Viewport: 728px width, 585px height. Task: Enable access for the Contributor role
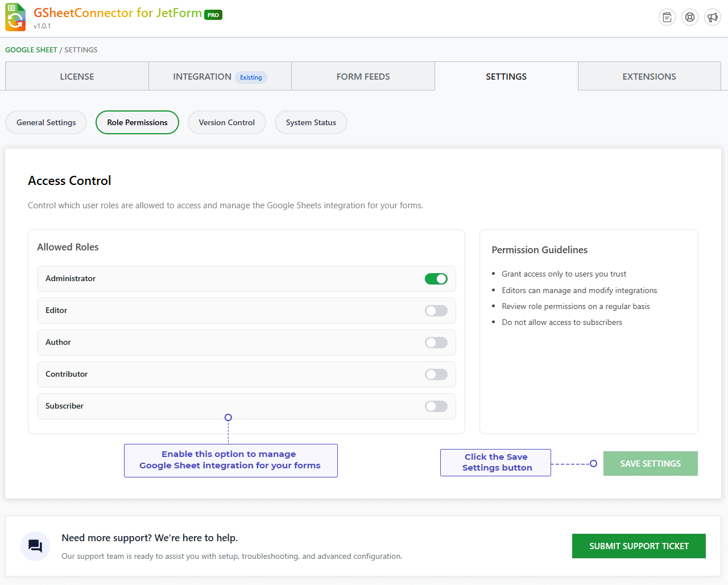click(436, 374)
